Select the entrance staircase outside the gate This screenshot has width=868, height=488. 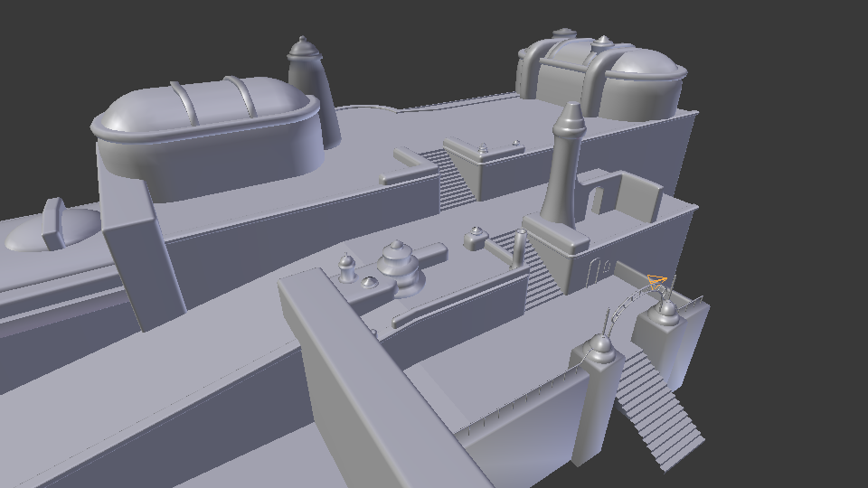pos(659,412)
